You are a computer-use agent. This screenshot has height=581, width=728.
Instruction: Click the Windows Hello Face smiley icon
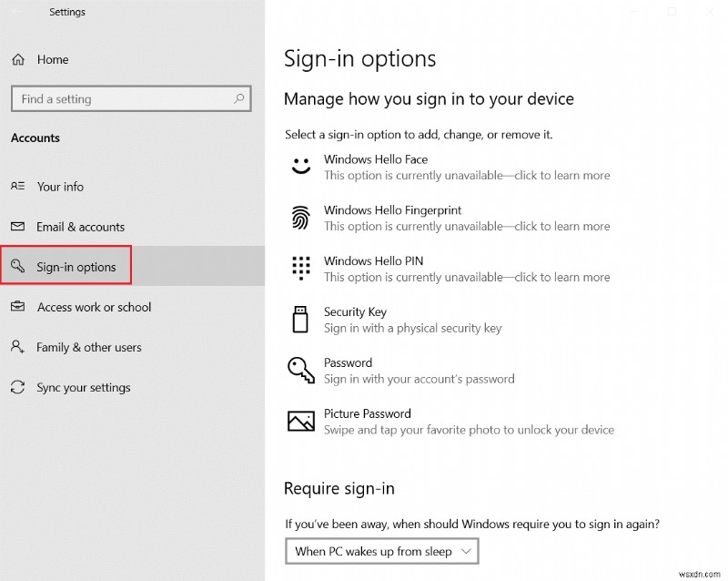pos(301,166)
